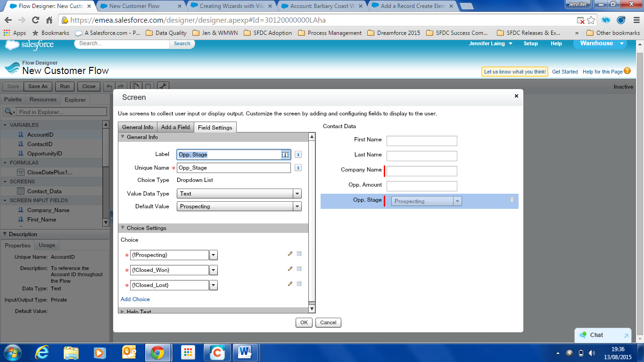Open the Jennifer Laing user menu
Viewport: 644px width, 362px height.
490,43
